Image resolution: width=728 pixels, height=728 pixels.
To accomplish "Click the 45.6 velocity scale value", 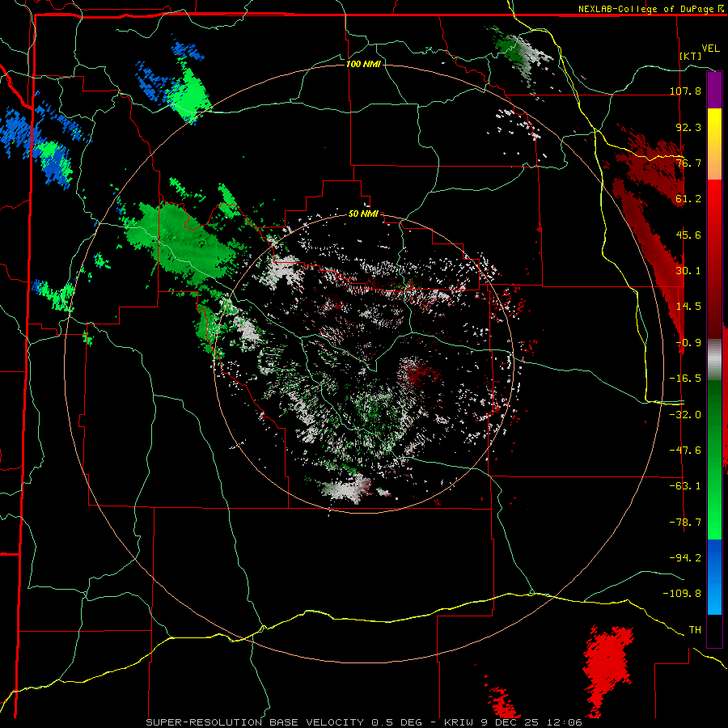I will point(688,235).
